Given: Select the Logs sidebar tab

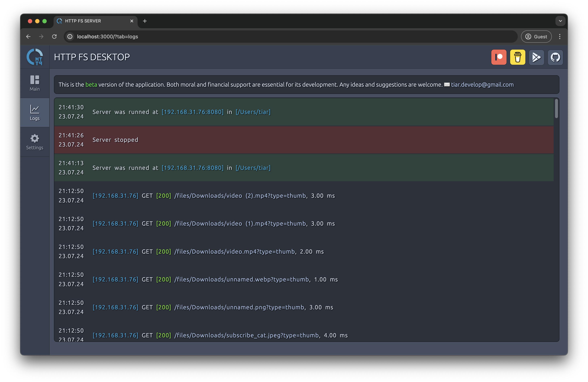Looking at the screenshot, I should click(35, 113).
